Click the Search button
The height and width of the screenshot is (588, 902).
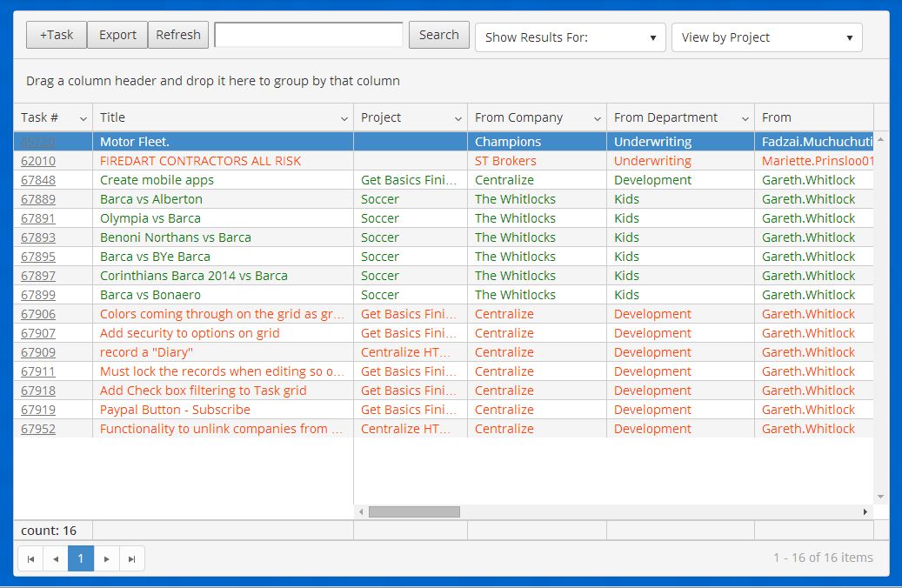[x=439, y=35]
